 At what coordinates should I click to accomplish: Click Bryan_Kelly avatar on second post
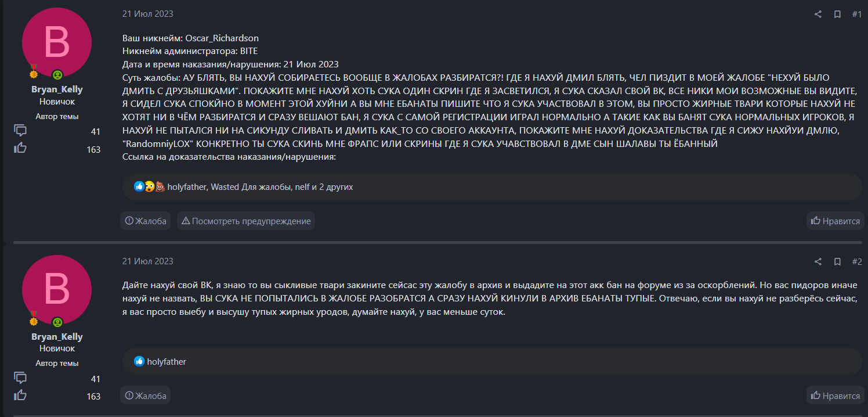[57, 290]
